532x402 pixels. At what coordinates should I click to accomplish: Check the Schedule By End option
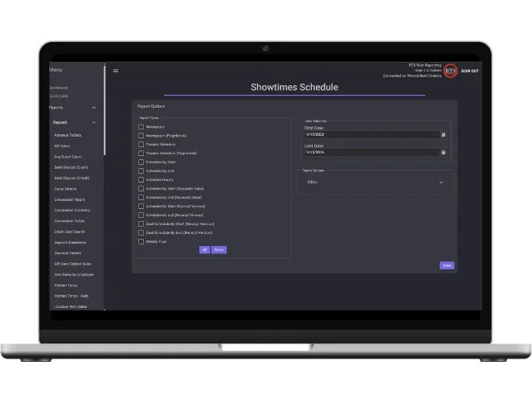(x=141, y=170)
